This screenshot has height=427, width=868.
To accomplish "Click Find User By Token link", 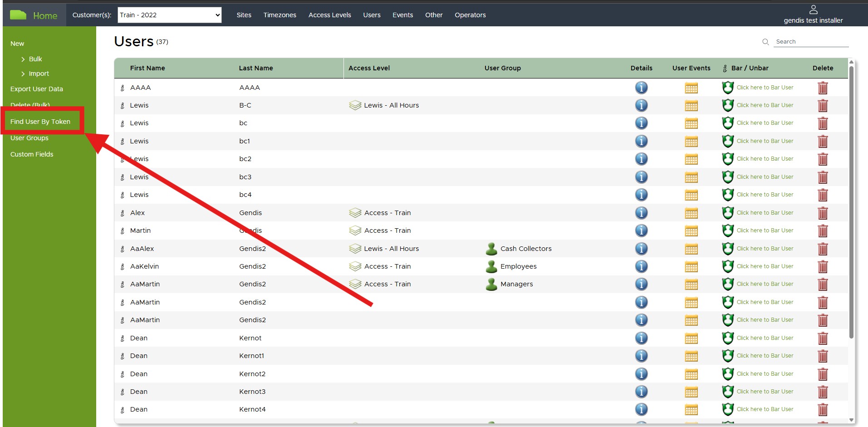I will [40, 122].
